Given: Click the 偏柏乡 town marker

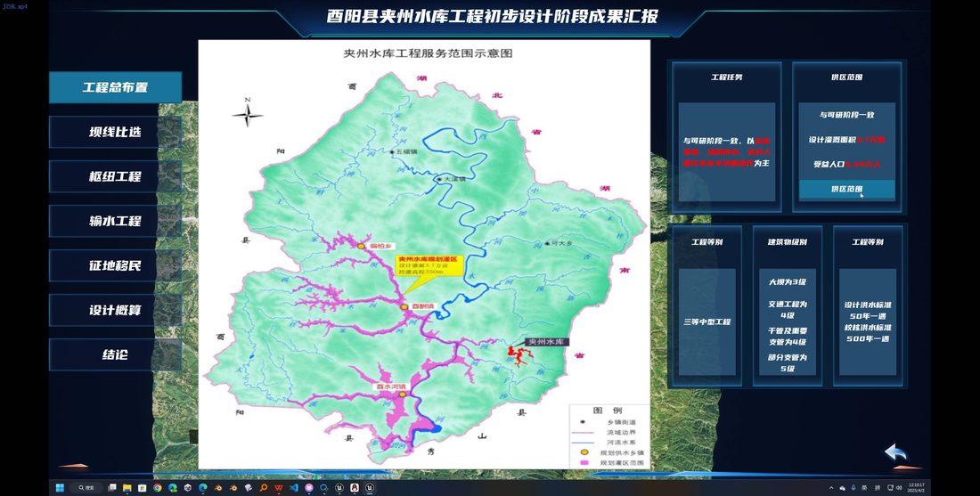Looking at the screenshot, I should pos(361,247).
